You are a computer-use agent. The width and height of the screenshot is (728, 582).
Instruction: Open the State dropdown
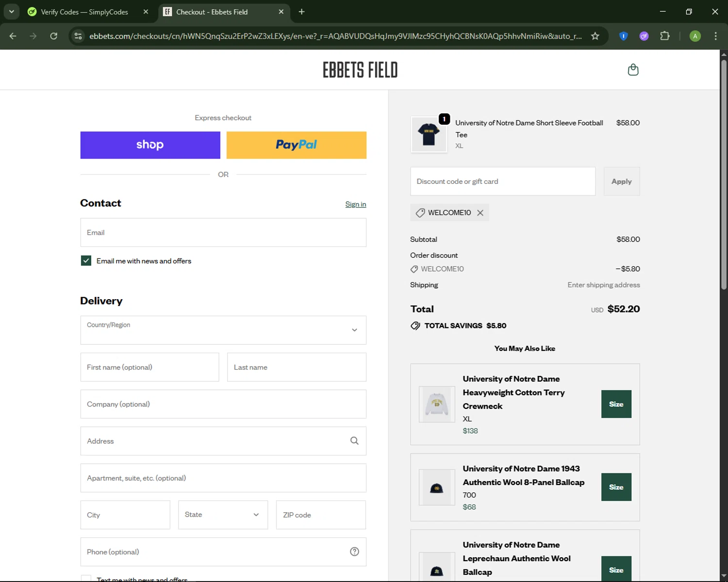coord(223,515)
